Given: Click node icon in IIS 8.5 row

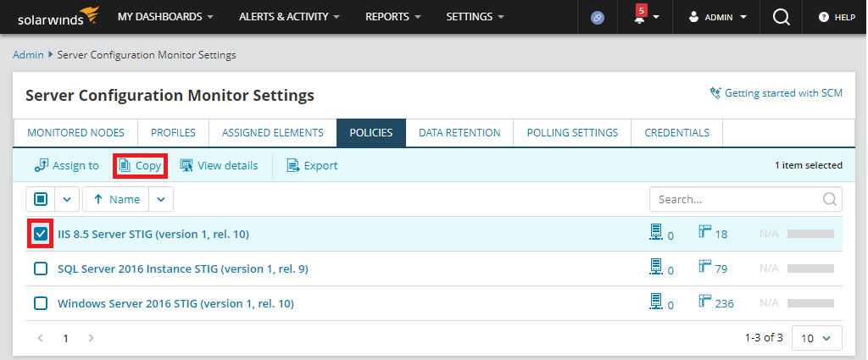Looking at the screenshot, I should (655, 233).
